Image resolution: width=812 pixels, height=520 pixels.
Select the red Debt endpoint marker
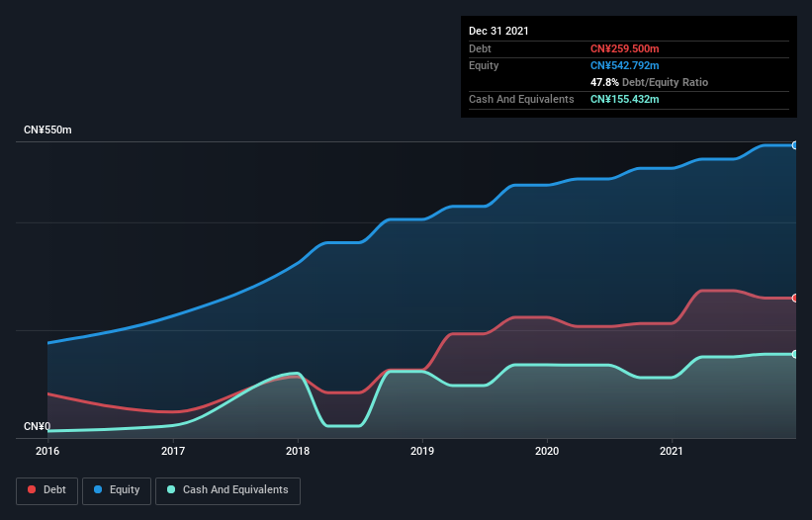(x=795, y=298)
